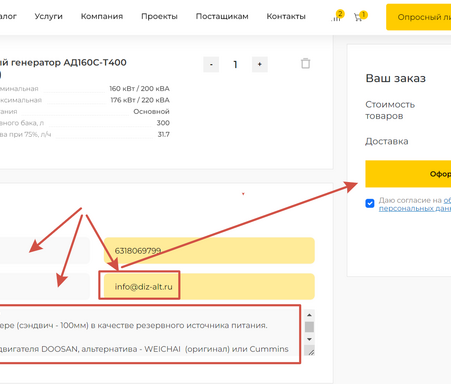Click the yellow Опросный лист button
This screenshot has width=451, height=384.
419,17
